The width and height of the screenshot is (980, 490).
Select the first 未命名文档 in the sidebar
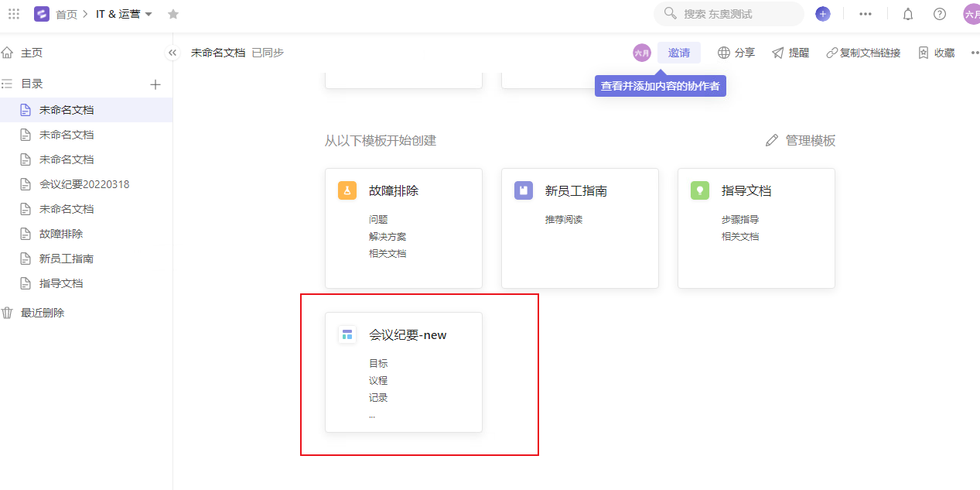(x=86, y=110)
